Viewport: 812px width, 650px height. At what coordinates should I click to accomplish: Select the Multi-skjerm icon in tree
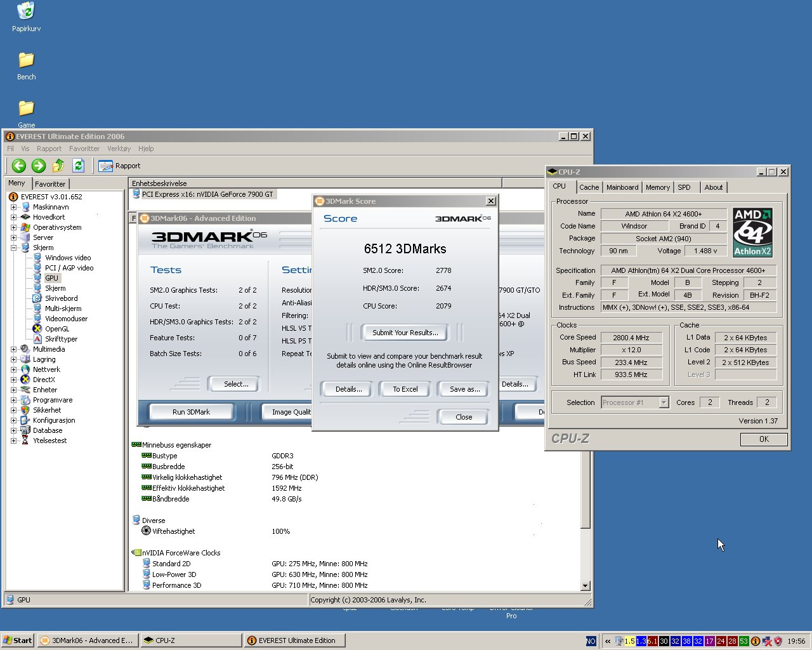[x=37, y=308]
